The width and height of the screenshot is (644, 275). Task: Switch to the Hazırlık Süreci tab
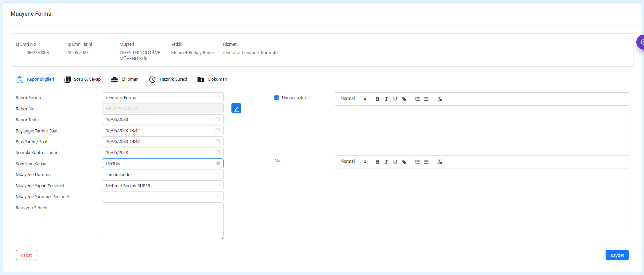tap(168, 79)
